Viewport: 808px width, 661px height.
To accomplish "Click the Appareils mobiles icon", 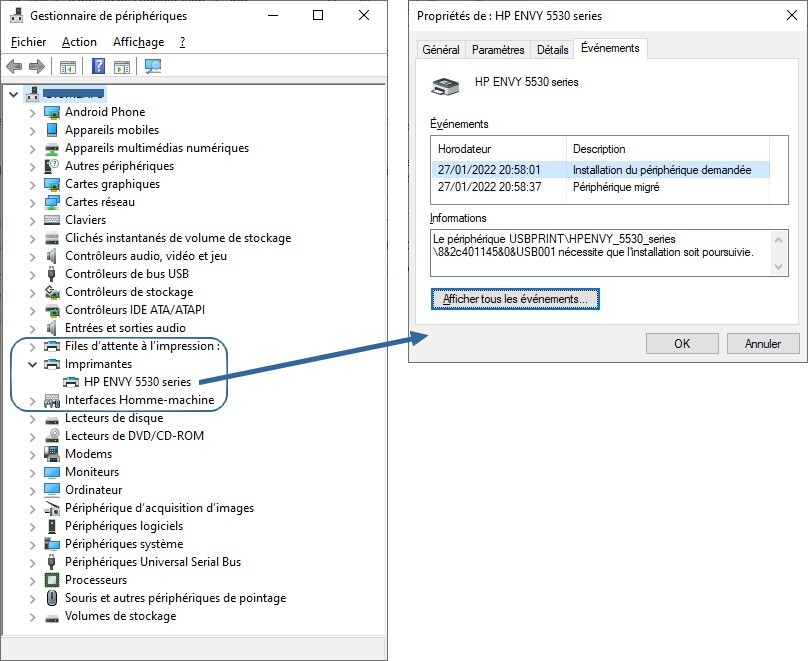I will click(52, 130).
